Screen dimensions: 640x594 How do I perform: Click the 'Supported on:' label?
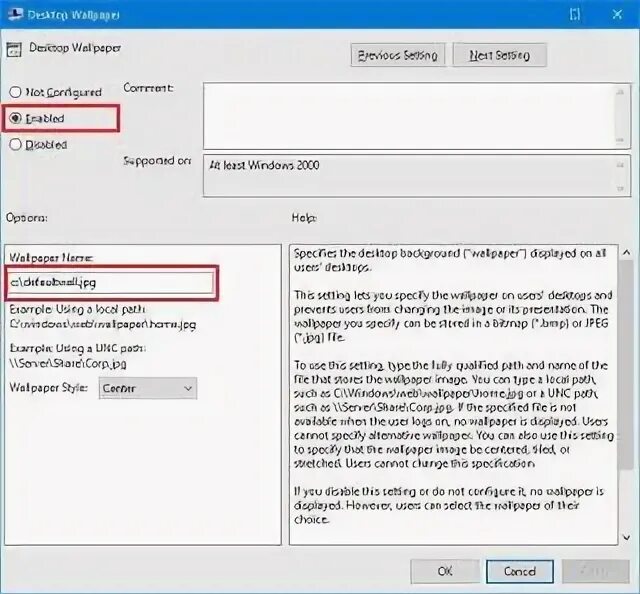pos(157,161)
